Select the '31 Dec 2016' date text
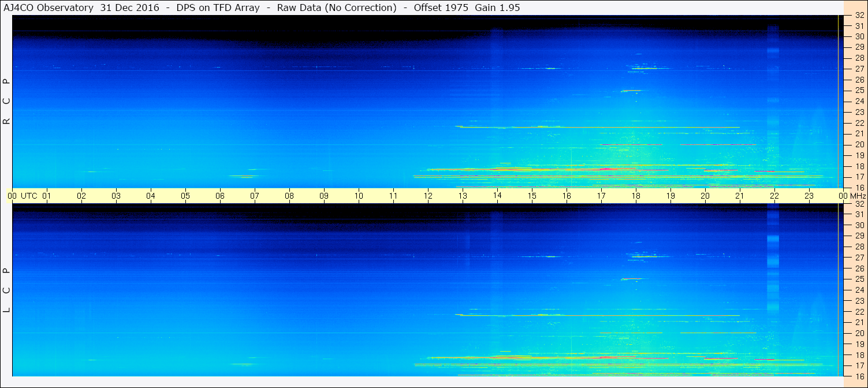This screenshot has height=388, width=868. point(129,8)
